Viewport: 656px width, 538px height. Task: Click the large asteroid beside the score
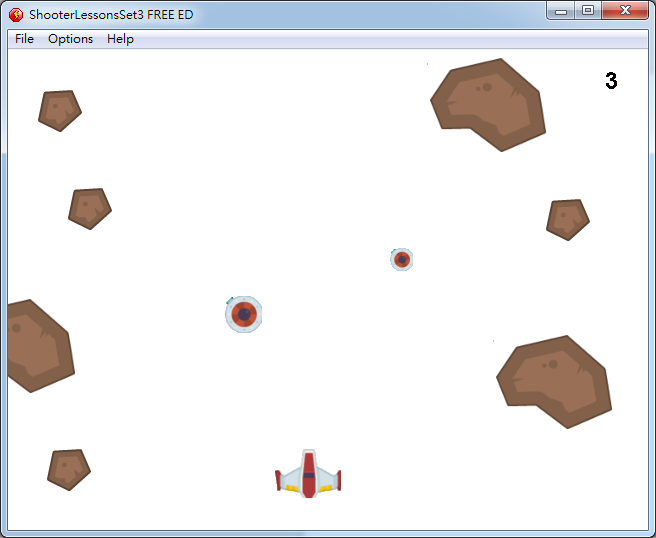coord(488,104)
